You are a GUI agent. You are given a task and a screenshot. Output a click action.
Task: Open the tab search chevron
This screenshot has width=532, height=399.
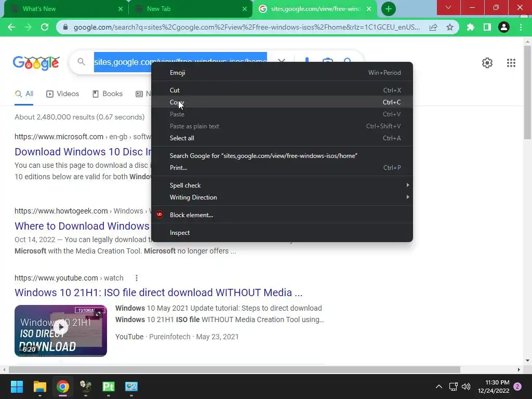pyautogui.click(x=448, y=7)
